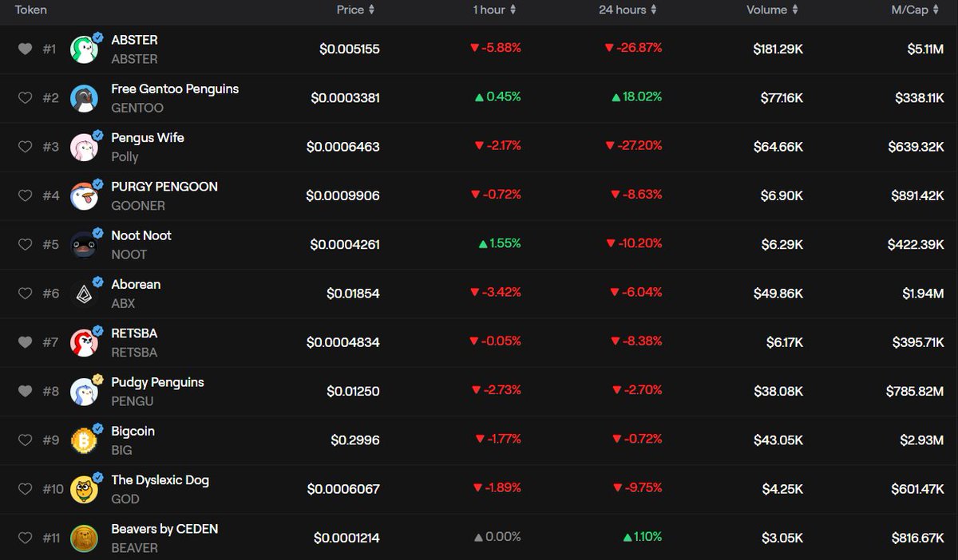Open the Free Gentoo Penguins token icon
Screen dimensions: 958x560
(84, 98)
